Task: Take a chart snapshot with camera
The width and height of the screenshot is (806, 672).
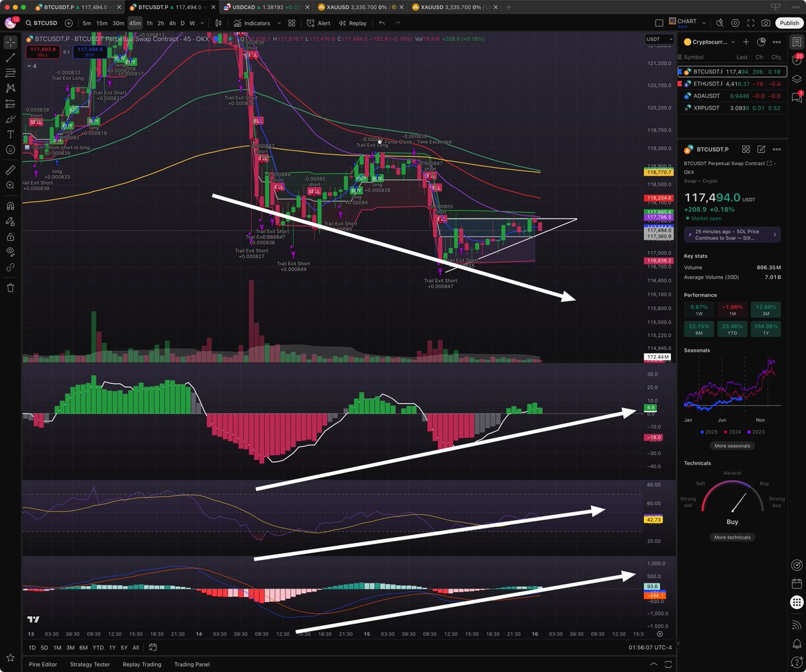Action: pos(766,23)
